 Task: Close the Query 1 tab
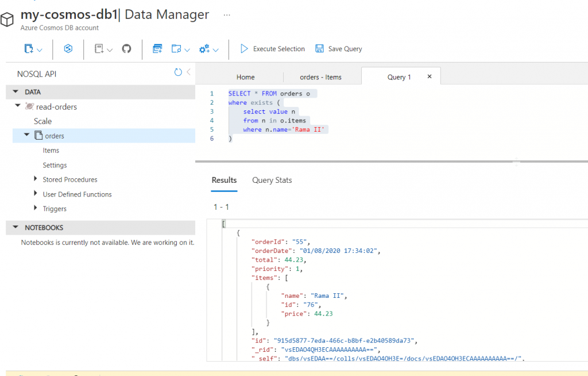[430, 77]
